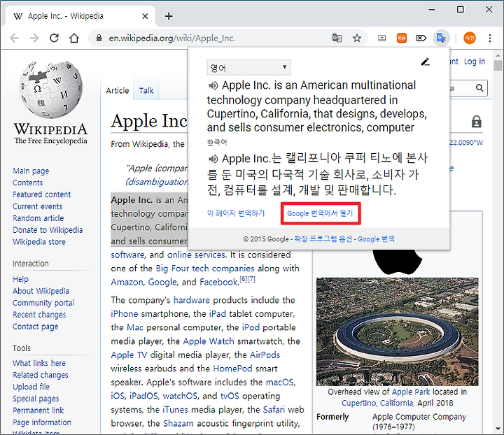Bookmark this page with the star
This screenshot has height=435, width=504.
point(357,38)
